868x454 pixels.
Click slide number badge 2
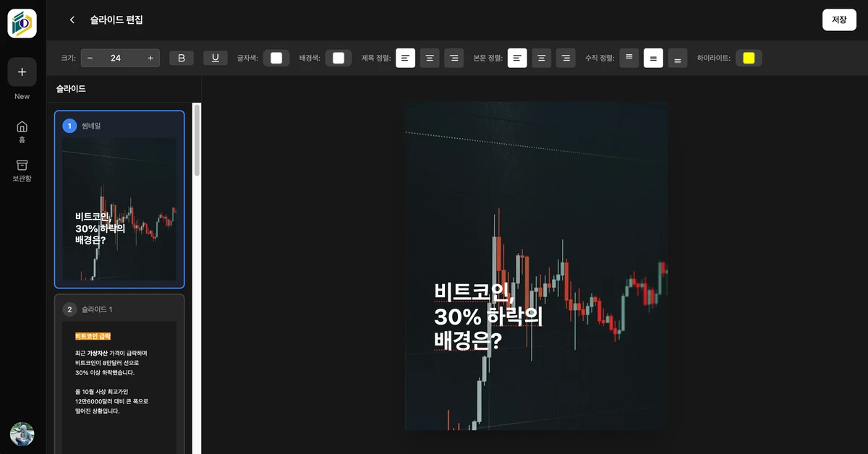69,309
